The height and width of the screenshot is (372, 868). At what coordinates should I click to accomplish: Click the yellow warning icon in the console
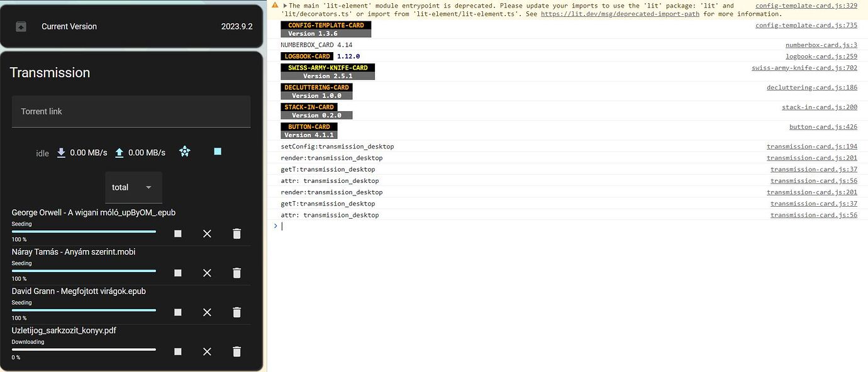click(x=275, y=5)
